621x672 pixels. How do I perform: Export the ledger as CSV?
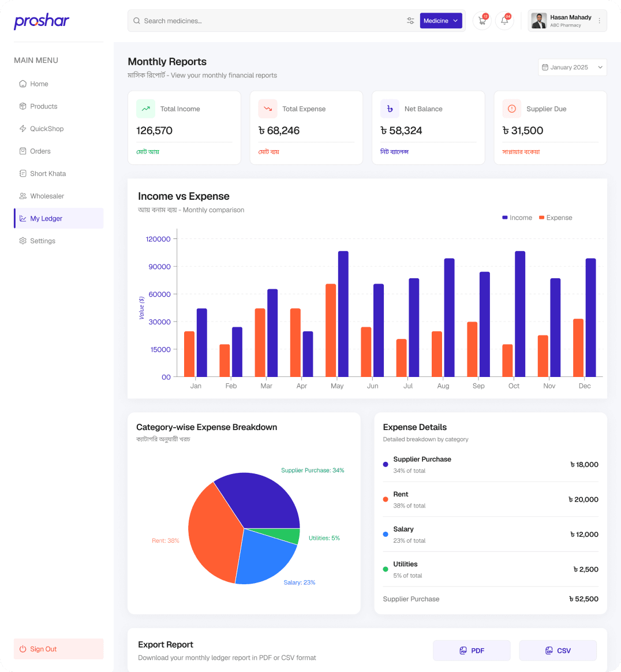tap(558, 650)
